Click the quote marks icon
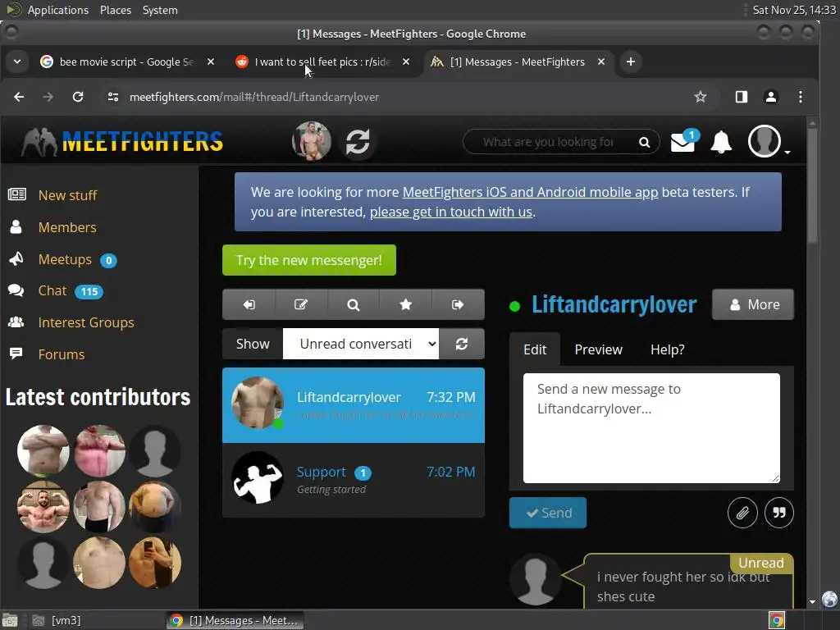 [779, 513]
